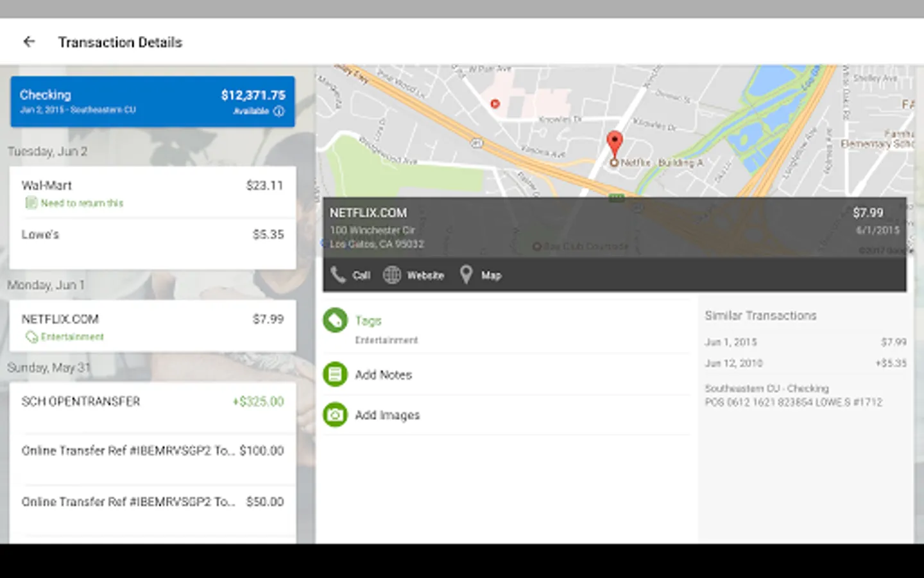
Task: Open the Wal-Mart $23.11 transaction
Action: click(x=153, y=193)
